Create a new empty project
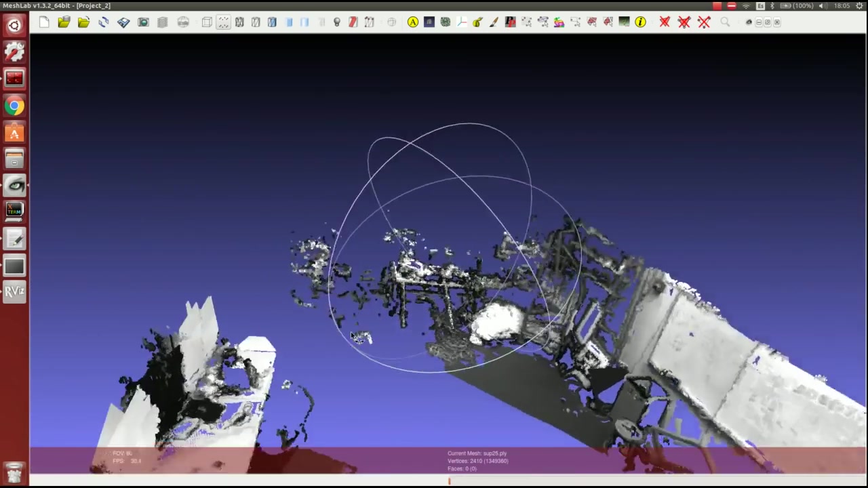 [44, 22]
